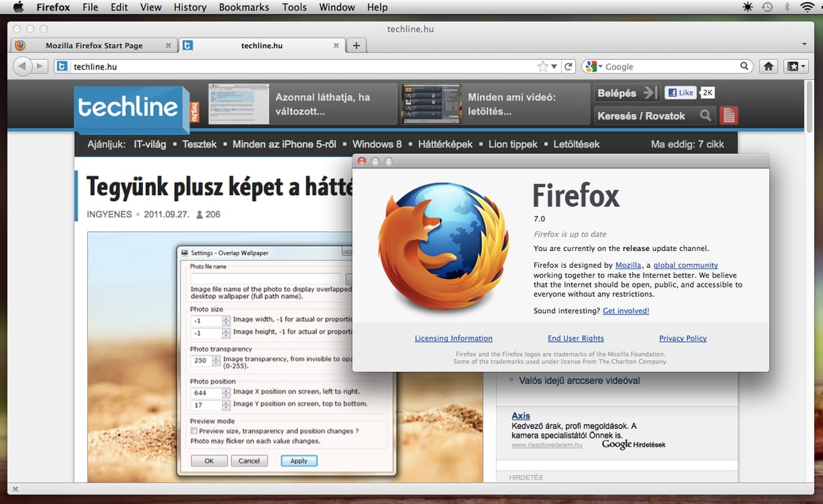
Task: Close the Mozilla Firefox Start Page tab
Action: (169, 46)
